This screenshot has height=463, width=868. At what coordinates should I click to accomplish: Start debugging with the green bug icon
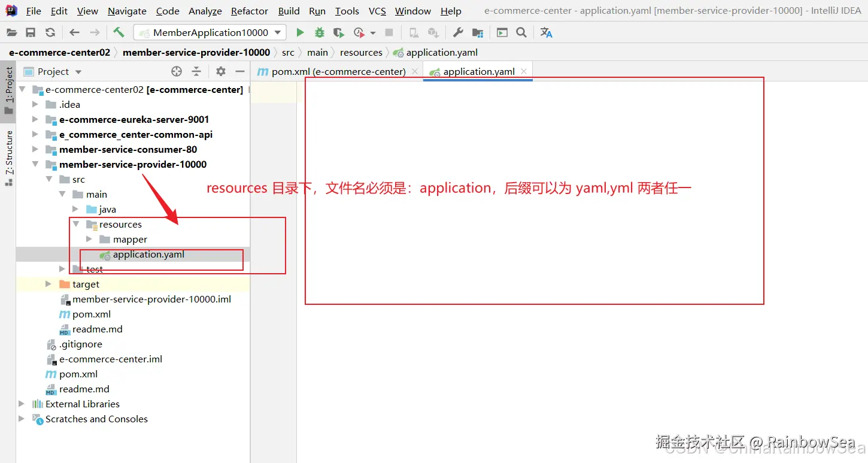click(320, 33)
